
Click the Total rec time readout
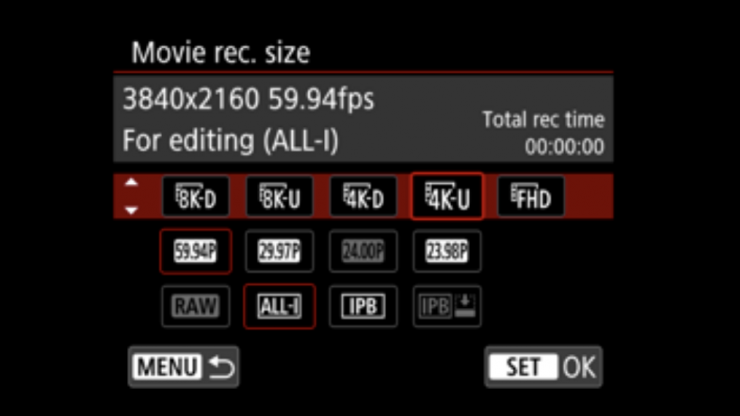point(543,133)
